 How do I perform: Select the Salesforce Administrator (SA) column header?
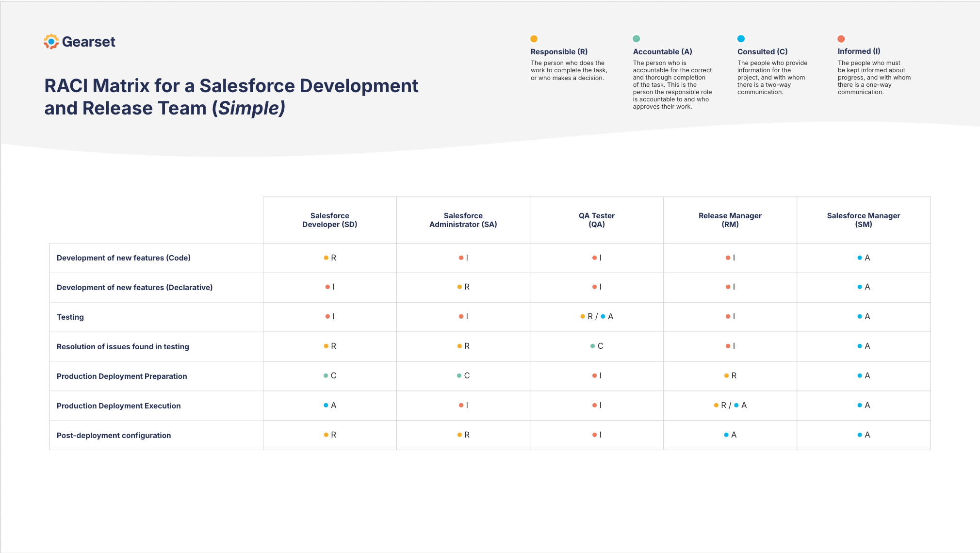pos(463,220)
